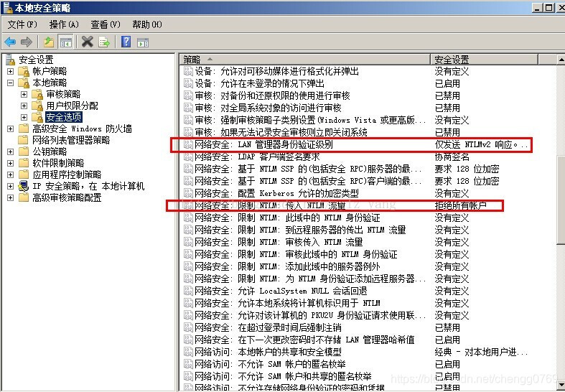Image resolution: width=565 pixels, height=392 pixels.
Task: Toggle the Show/Hide Action Pane icon
Action: pyautogui.click(x=143, y=42)
